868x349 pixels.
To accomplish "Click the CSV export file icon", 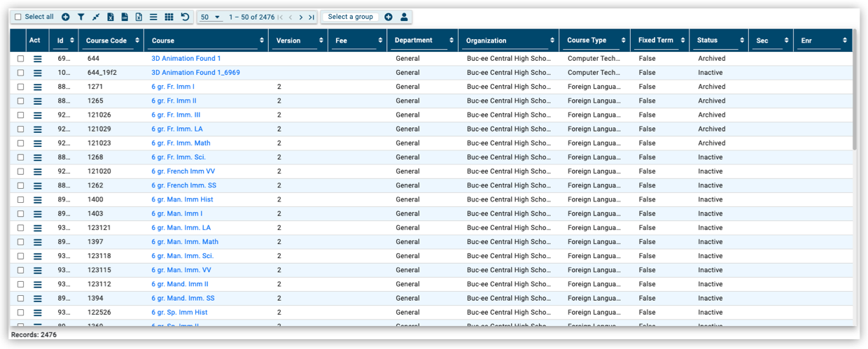I will 125,17.
